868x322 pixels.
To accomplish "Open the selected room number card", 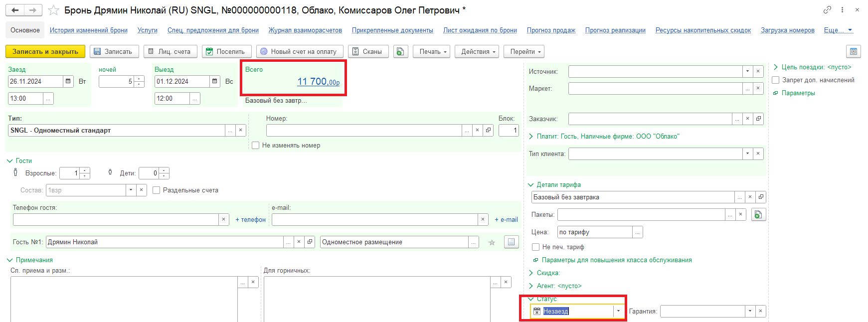I will (489, 130).
